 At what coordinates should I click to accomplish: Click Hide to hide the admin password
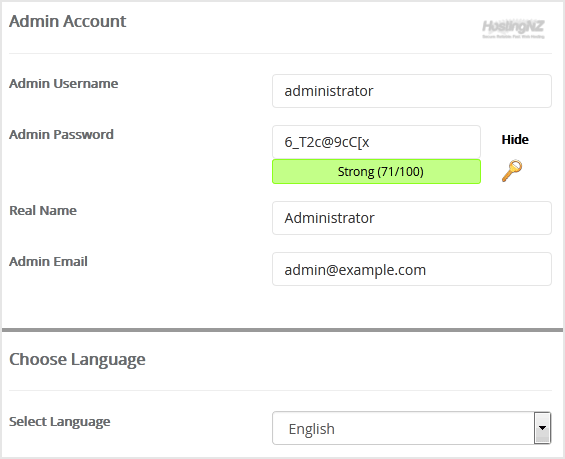pyautogui.click(x=515, y=139)
